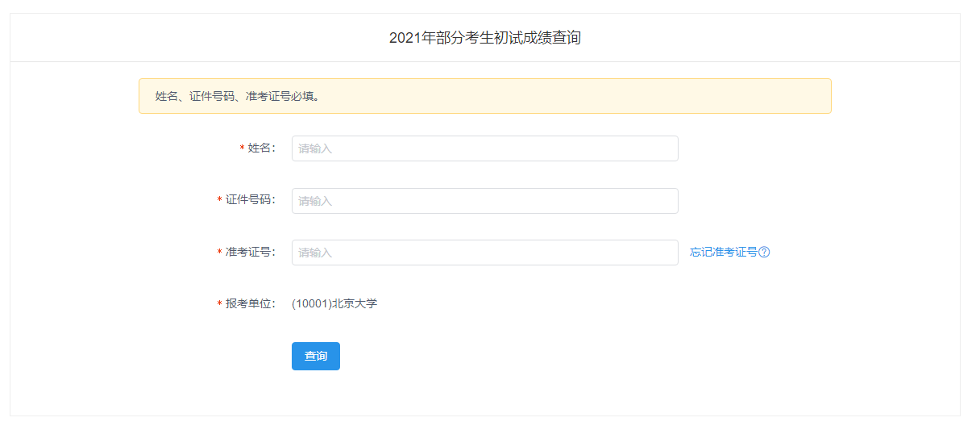Activate the 准考证号 input box
This screenshot has width=980, height=426.
click(484, 253)
